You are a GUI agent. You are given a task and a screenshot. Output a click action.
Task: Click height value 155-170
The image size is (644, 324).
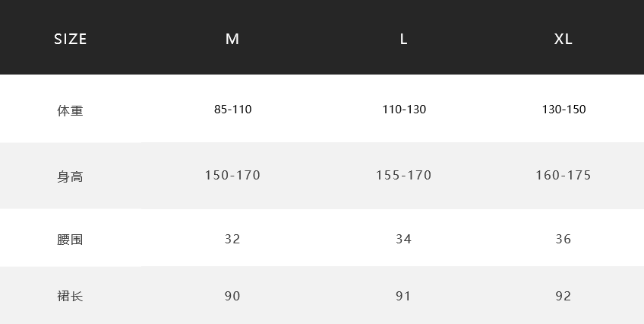pos(404,175)
